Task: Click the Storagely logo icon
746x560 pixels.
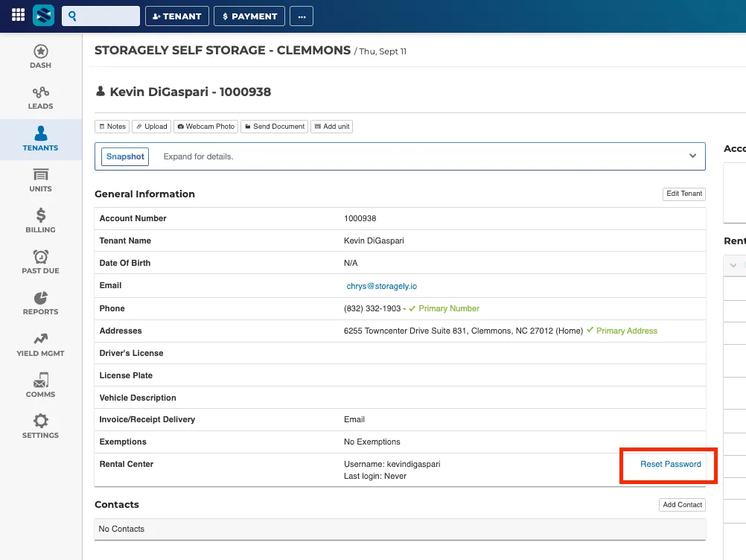Action: click(43, 16)
